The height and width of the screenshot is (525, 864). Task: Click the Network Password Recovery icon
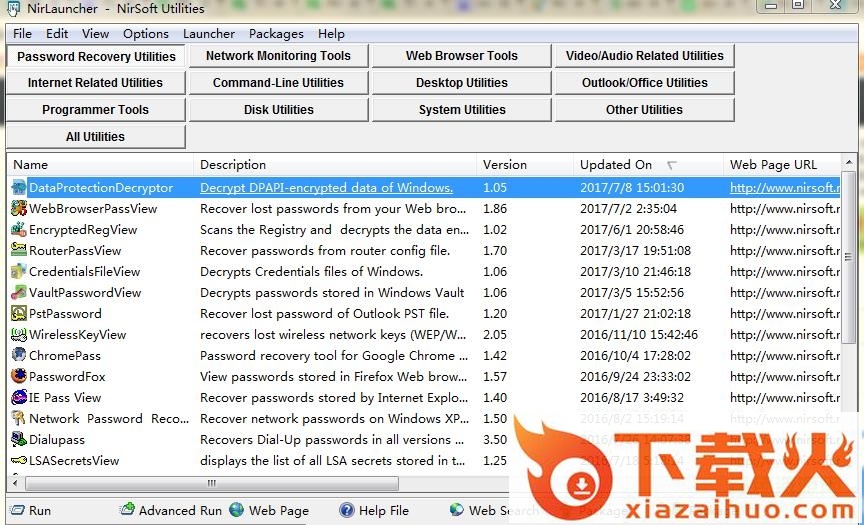pos(19,418)
